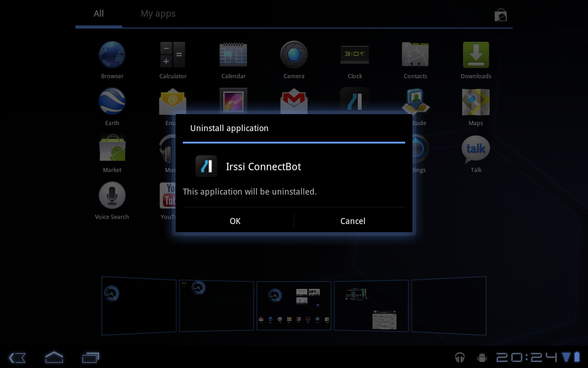Launch Google Earth
The image size is (588, 368).
click(112, 101)
